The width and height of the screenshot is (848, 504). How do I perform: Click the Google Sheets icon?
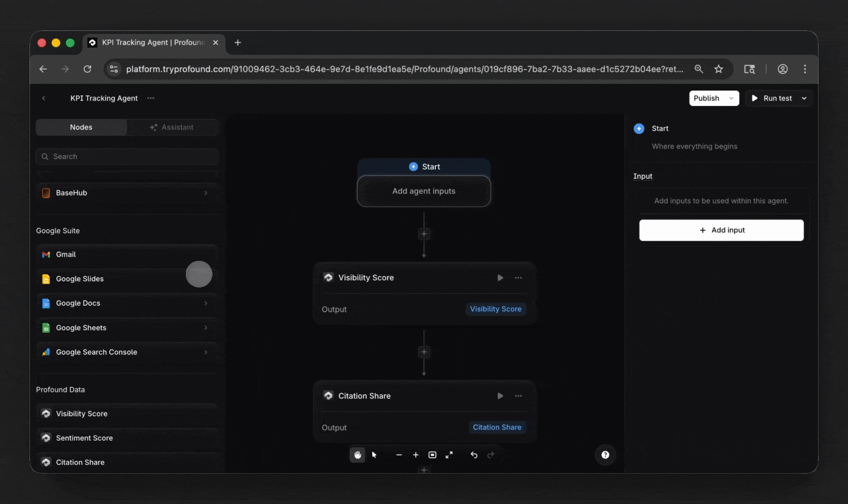click(46, 328)
